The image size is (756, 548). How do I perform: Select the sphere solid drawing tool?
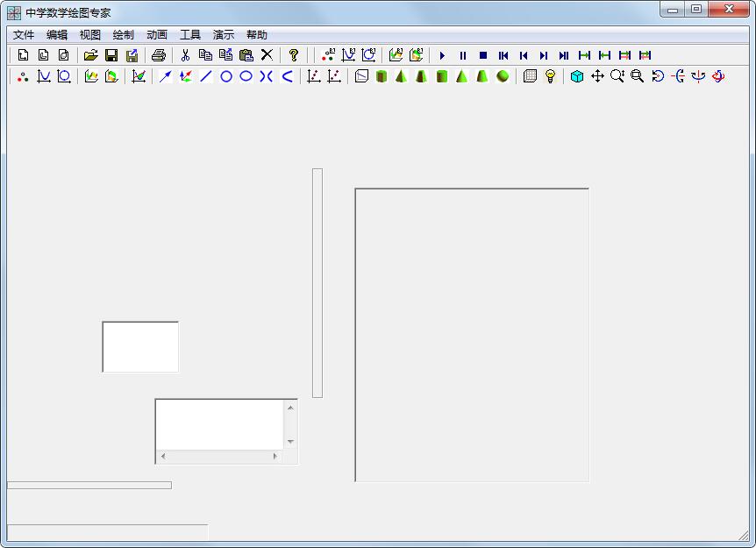click(x=503, y=76)
